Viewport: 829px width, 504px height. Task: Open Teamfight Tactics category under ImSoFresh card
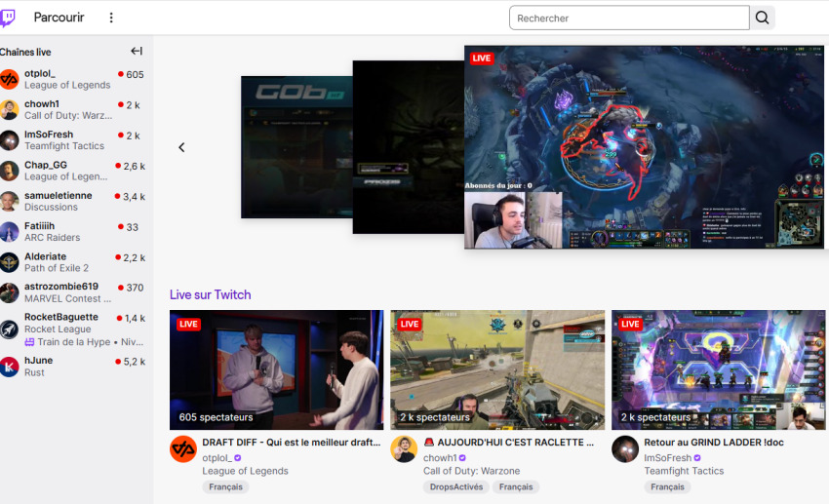[x=684, y=471]
